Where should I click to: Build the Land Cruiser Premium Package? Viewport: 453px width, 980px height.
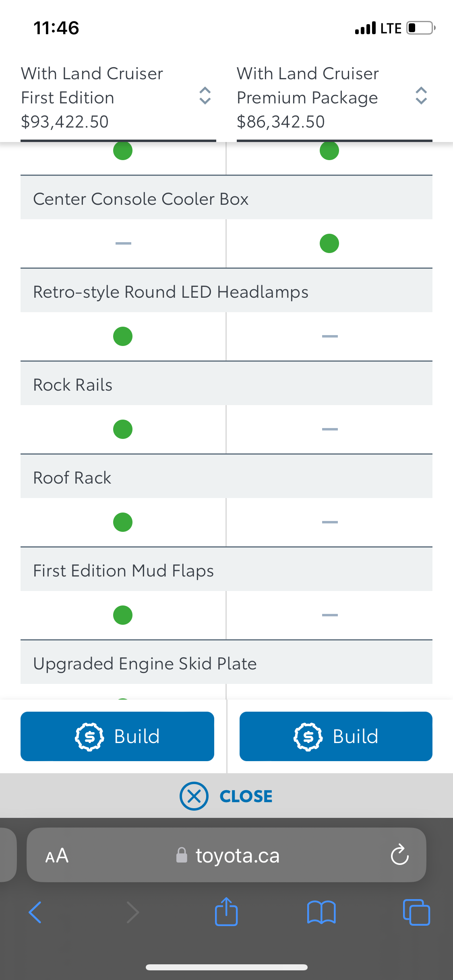336,736
